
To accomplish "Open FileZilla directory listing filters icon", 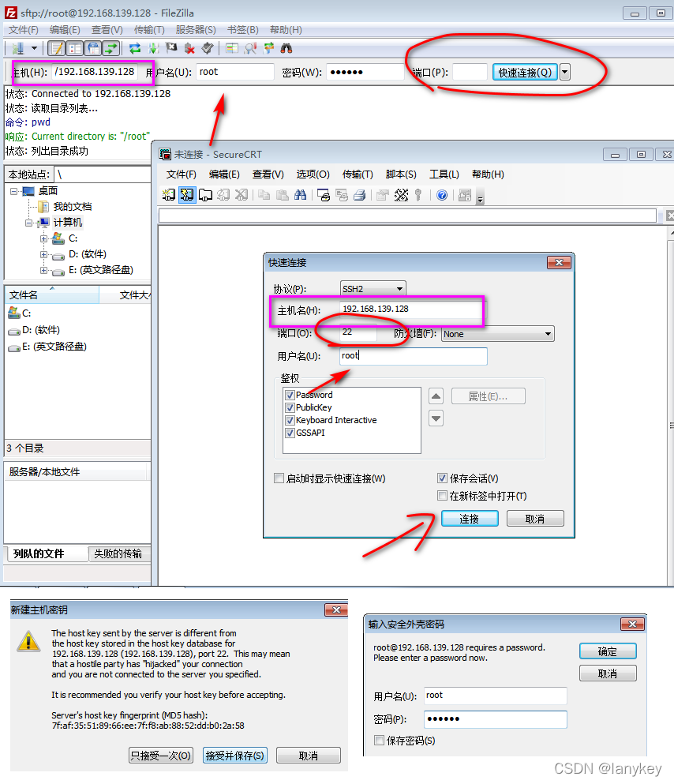I will click(232, 48).
